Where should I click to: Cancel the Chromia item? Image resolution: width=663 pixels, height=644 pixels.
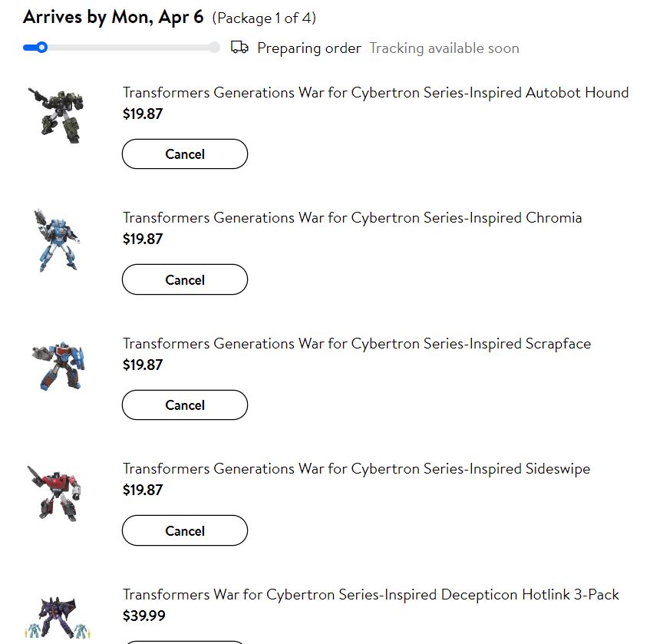(x=185, y=280)
